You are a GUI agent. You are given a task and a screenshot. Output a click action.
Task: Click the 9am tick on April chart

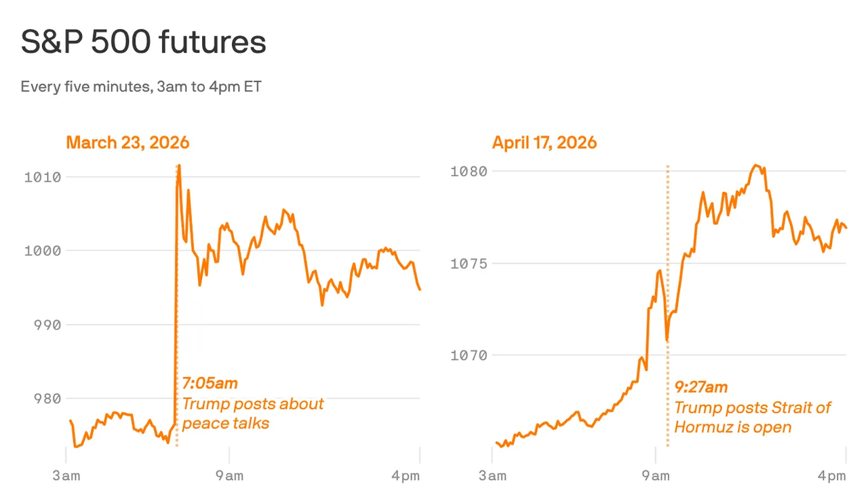coord(655,476)
